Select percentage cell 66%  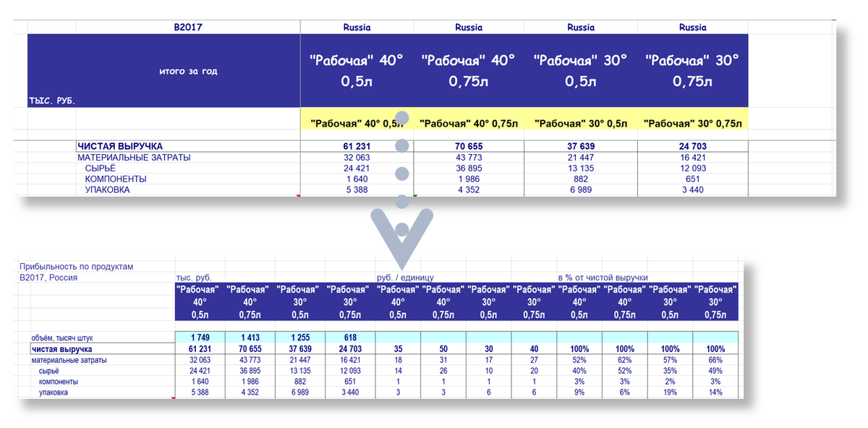(715, 359)
